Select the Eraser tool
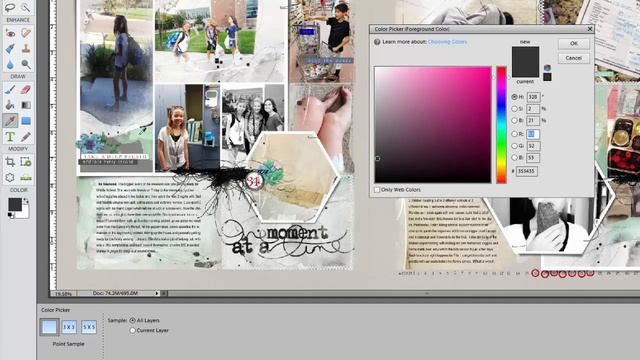This screenshot has width=640, height=360. point(26,89)
